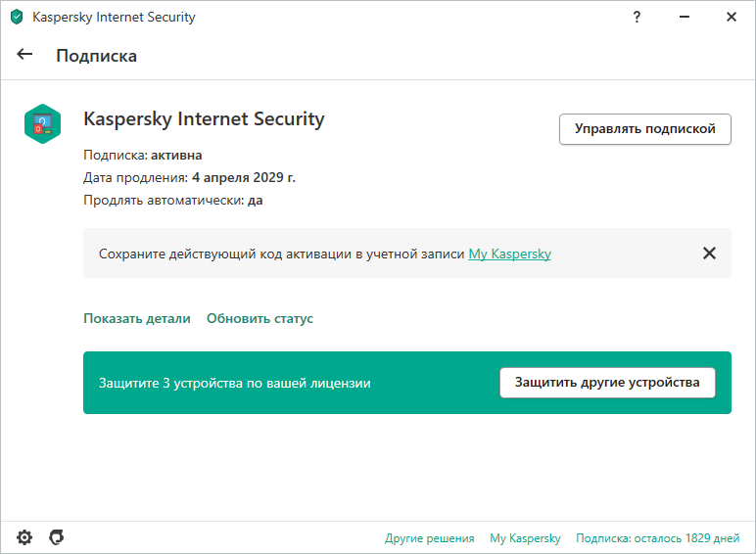Click the Подписка page heading

click(x=96, y=56)
